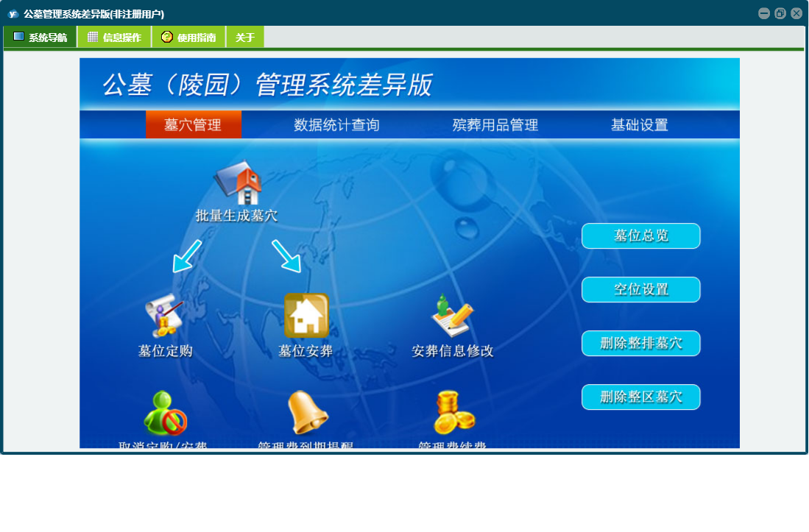Screen dimensions: 809x532
Task: Open 使用指南 help guide
Action: tap(188, 38)
